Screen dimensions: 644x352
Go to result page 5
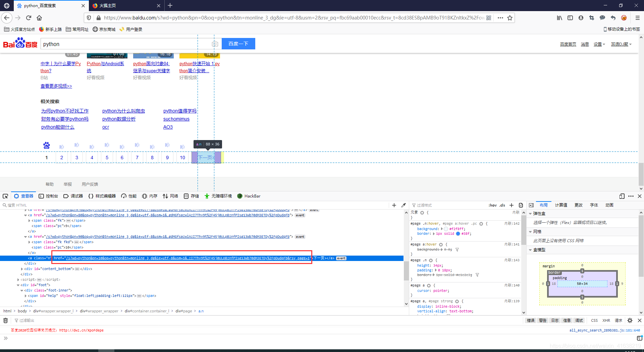[107, 158]
